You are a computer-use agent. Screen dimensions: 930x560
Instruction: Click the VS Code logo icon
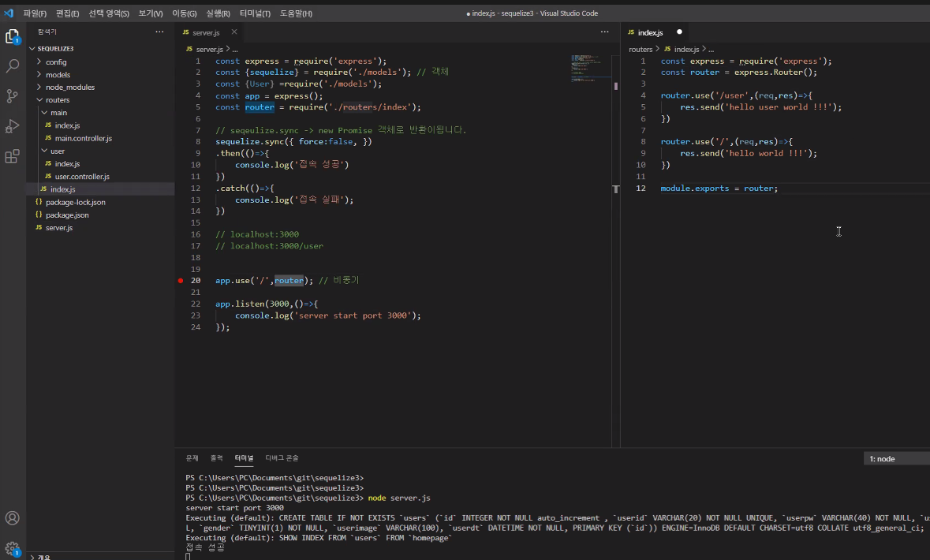pyautogui.click(x=9, y=13)
